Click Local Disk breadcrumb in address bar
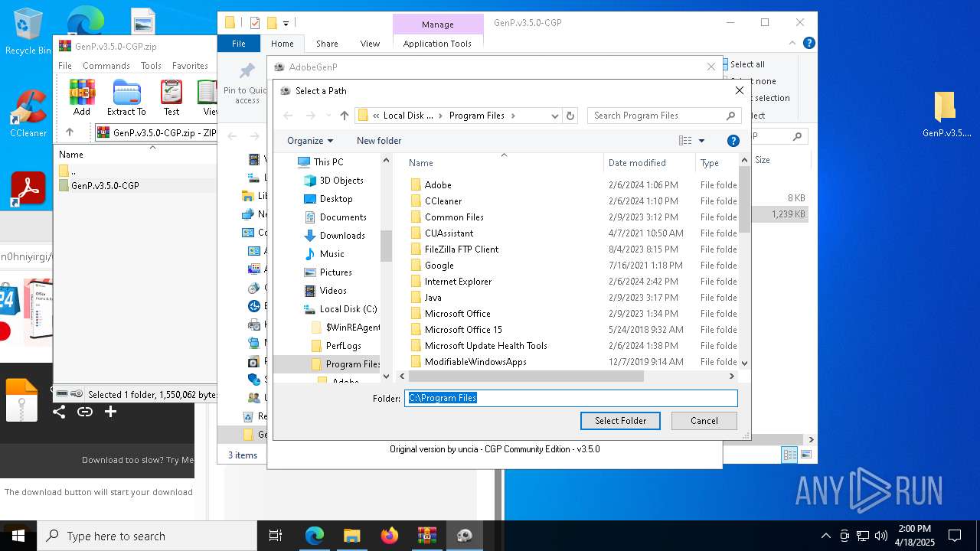 [x=408, y=116]
